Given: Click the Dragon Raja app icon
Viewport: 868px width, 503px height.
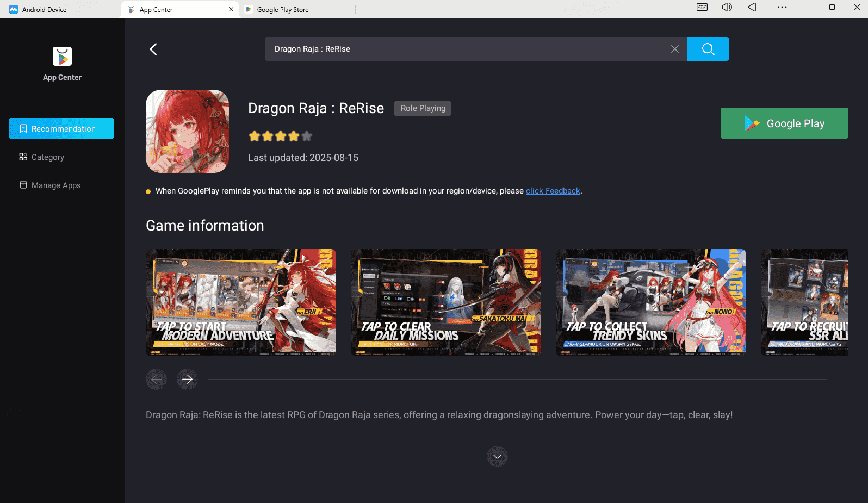Looking at the screenshot, I should (187, 131).
